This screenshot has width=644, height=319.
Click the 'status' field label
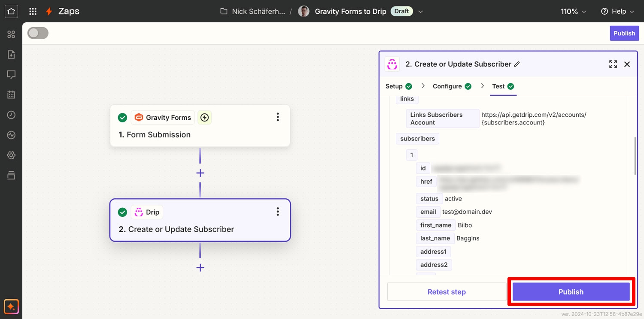pos(429,199)
